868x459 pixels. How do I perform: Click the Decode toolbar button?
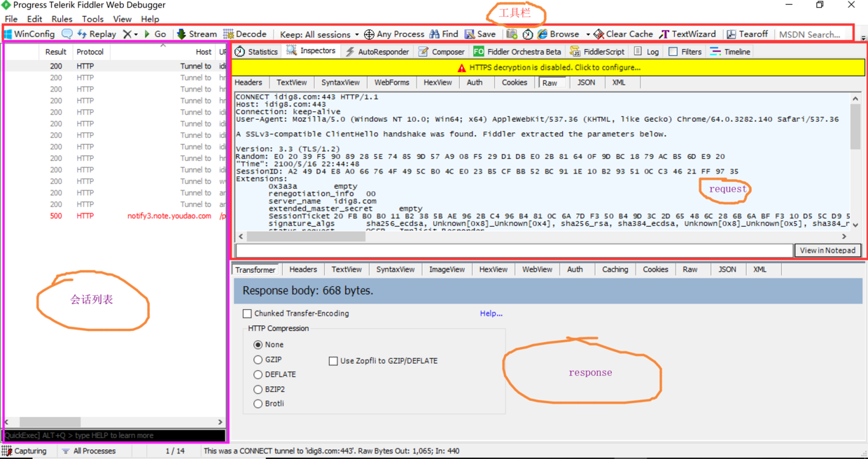245,34
